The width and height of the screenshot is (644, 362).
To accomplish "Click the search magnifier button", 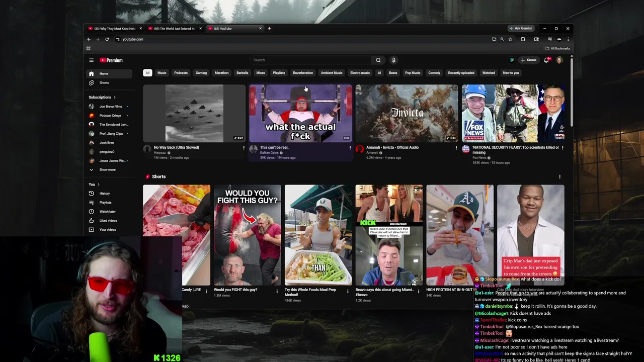I will [x=378, y=60].
